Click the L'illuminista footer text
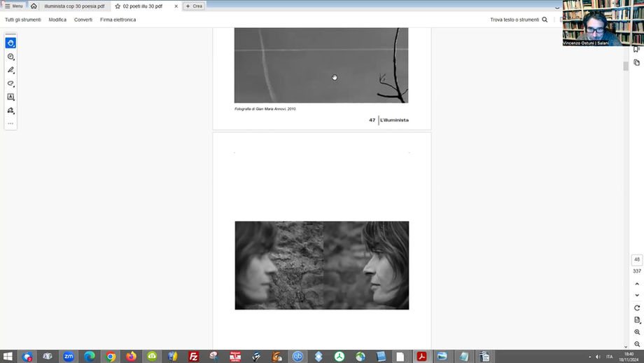 point(394,120)
